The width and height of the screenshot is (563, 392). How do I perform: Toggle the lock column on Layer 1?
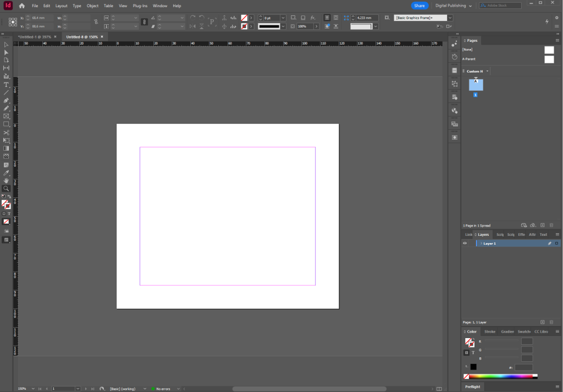[x=471, y=243]
